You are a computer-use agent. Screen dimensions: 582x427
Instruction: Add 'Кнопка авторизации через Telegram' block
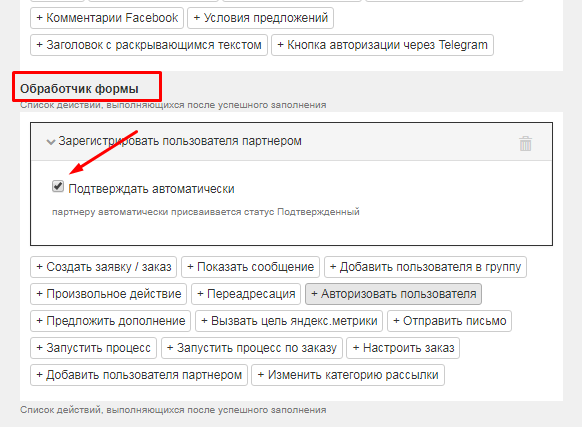pos(382,45)
